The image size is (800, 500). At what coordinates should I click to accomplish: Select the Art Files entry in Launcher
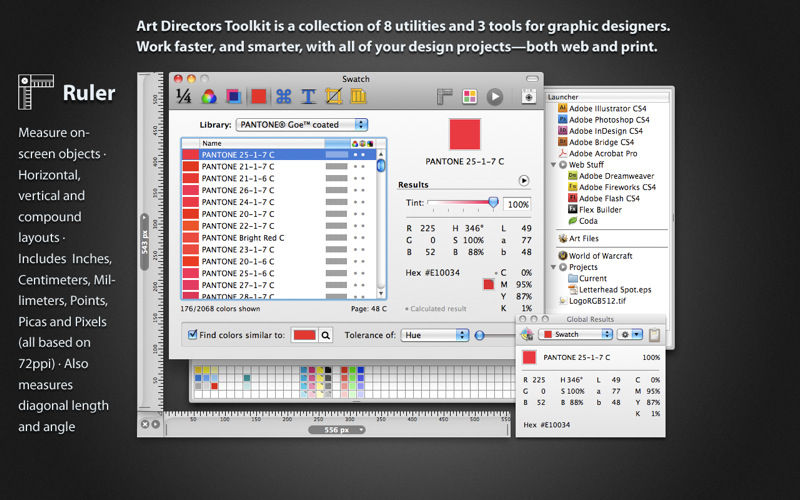click(x=578, y=238)
